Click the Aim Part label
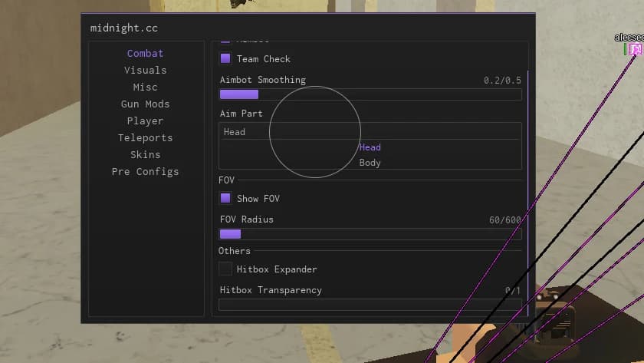Screen dimensions: 644x363 click(x=241, y=114)
